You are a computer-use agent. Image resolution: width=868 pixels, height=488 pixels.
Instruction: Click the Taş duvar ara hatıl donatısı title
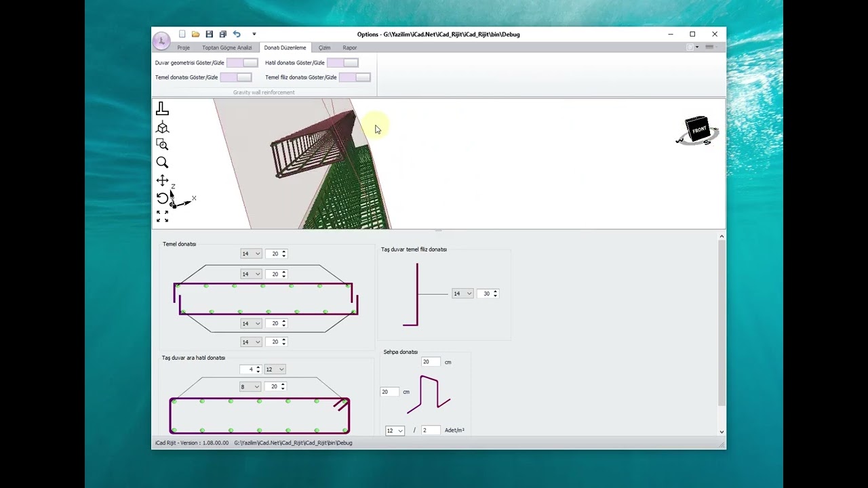[193, 358]
